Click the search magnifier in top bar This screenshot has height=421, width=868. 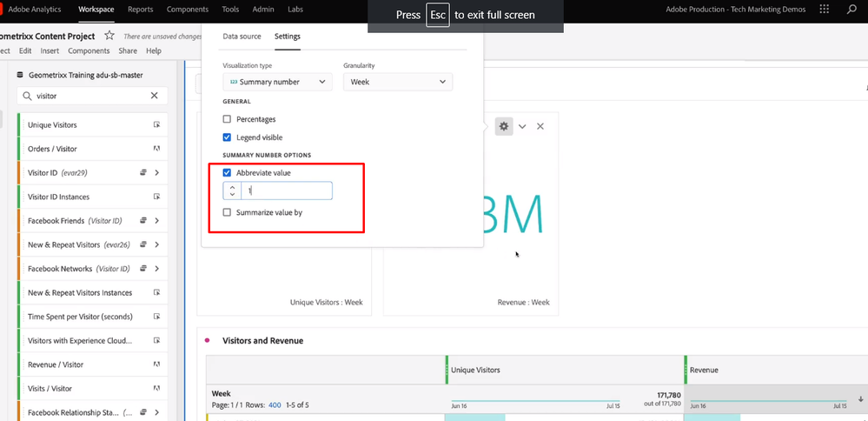click(x=851, y=10)
